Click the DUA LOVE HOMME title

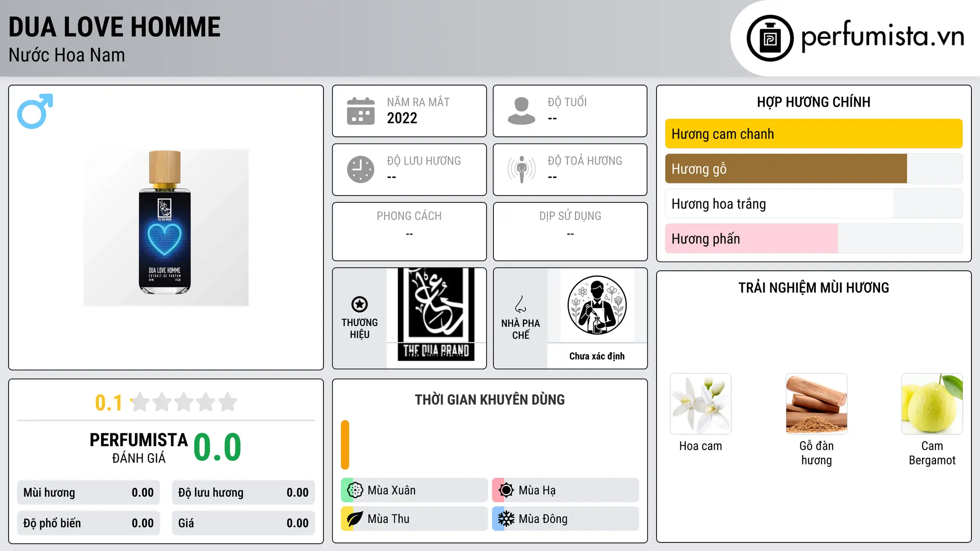pos(114,27)
